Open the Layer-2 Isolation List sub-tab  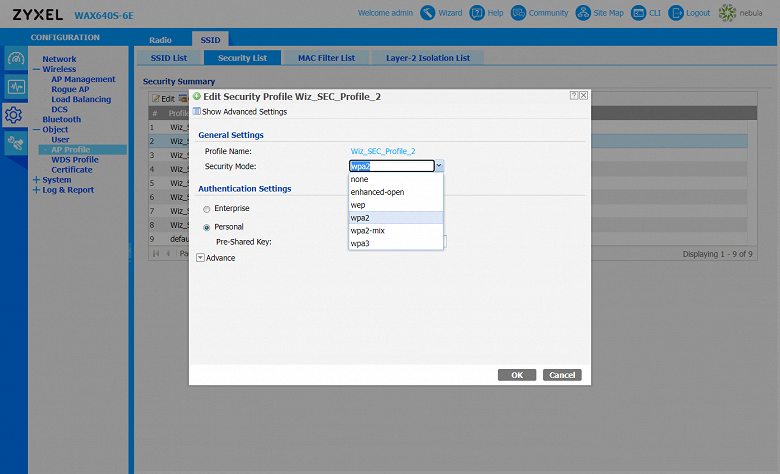428,58
